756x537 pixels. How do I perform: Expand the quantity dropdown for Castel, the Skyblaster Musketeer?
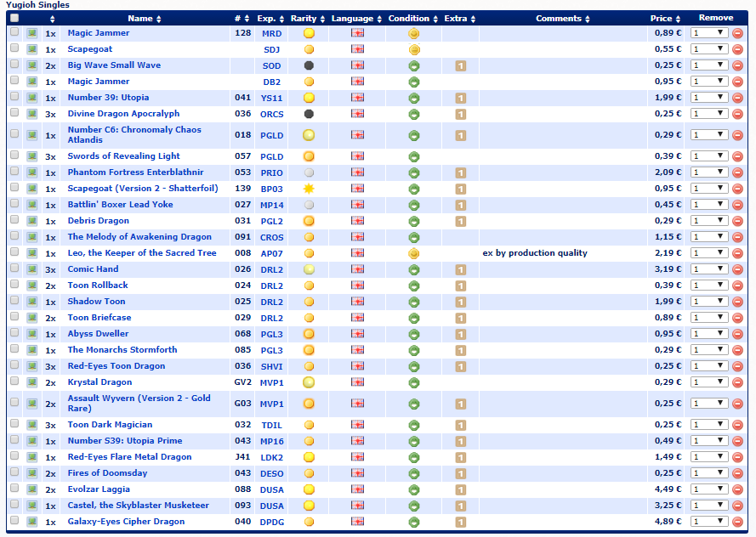point(708,506)
